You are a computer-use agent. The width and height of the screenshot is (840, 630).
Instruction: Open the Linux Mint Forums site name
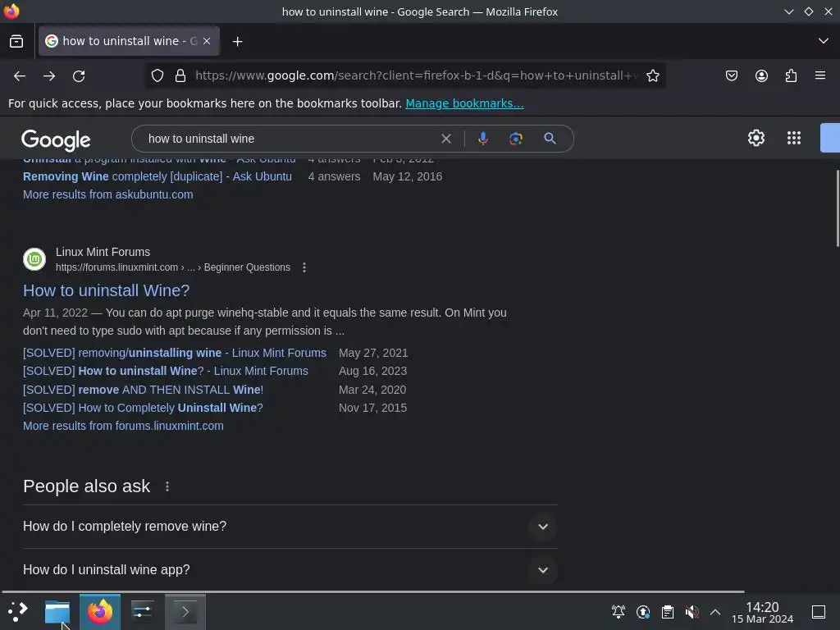103,252
